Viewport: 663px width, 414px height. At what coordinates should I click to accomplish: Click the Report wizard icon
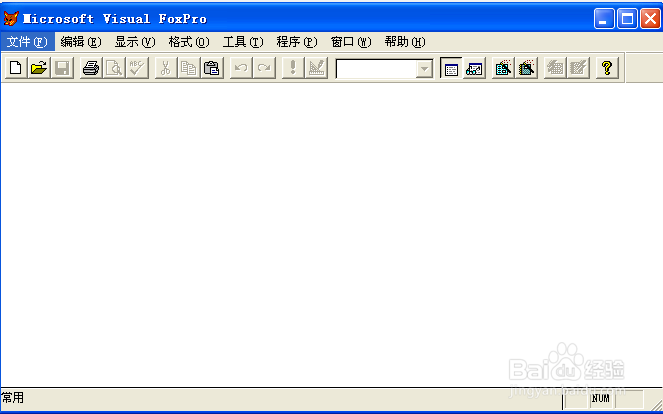[526, 68]
